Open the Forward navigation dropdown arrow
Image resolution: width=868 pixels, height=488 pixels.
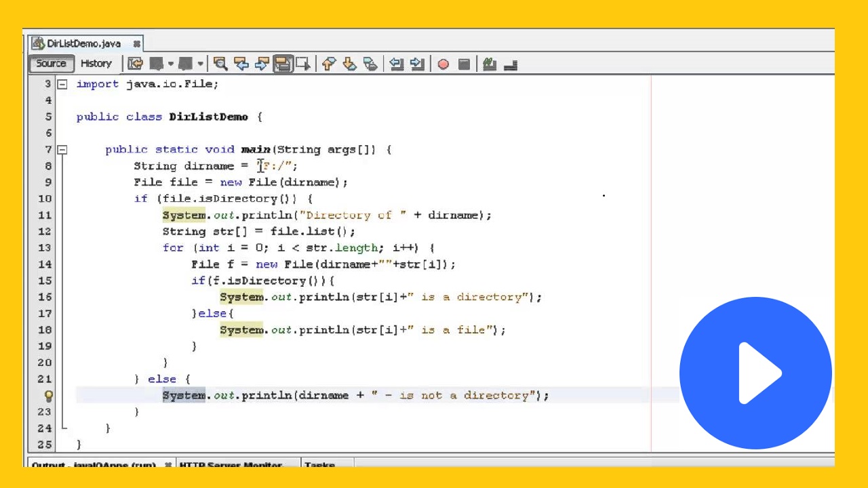point(199,63)
